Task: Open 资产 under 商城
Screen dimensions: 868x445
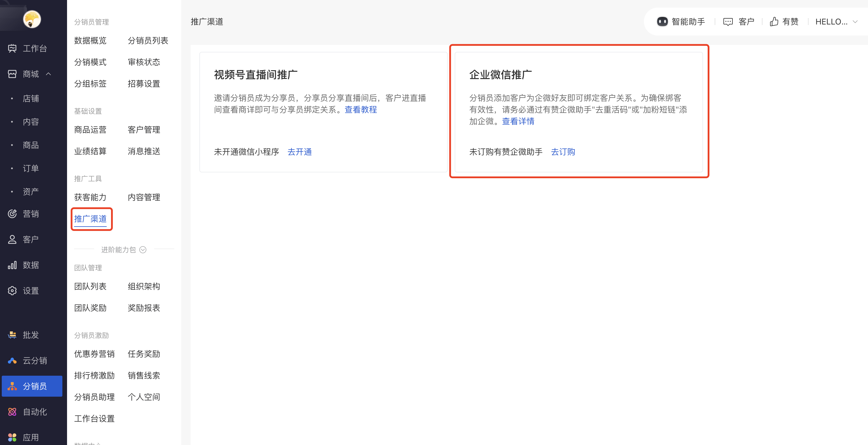Action: [x=31, y=192]
